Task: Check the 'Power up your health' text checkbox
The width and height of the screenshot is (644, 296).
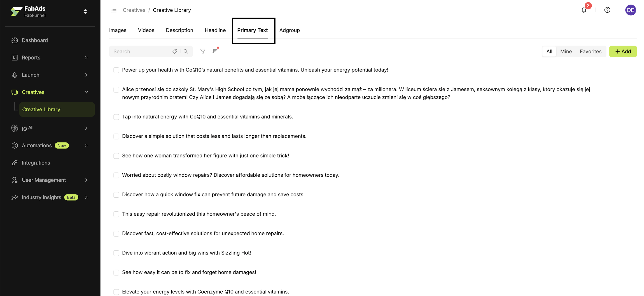Action: (x=116, y=70)
